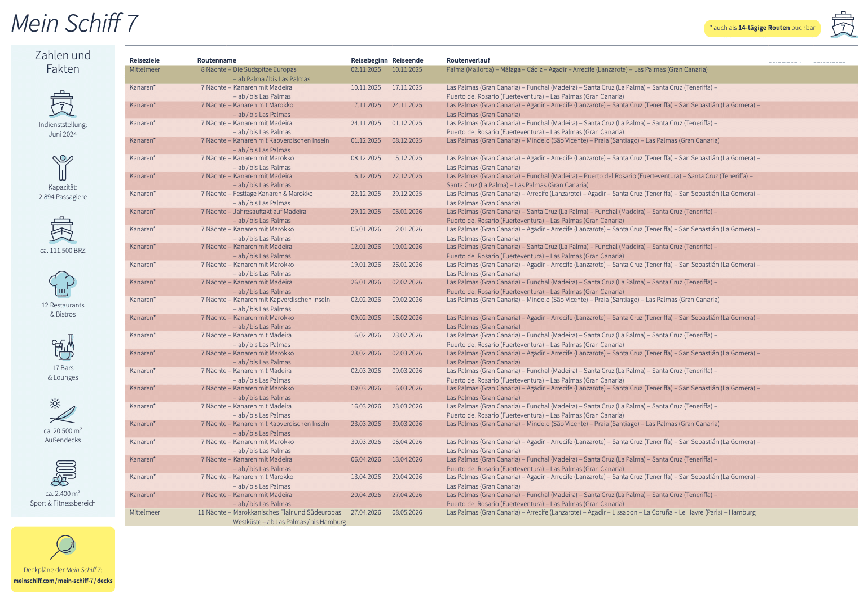This screenshot has height=602, width=868.
Task: Click the 'ca. 2.400 m² Sport & Fitnessbereich' text
Action: (63, 498)
